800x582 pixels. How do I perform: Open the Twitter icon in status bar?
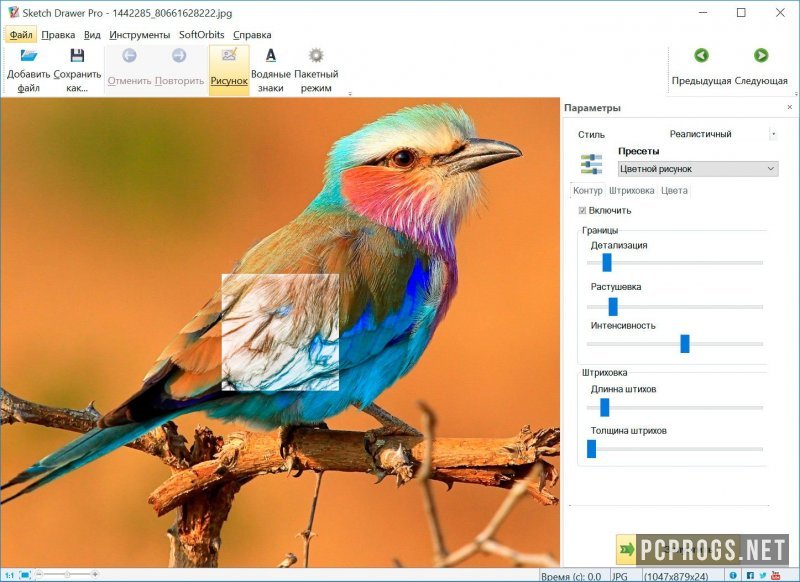pyautogui.click(x=763, y=576)
